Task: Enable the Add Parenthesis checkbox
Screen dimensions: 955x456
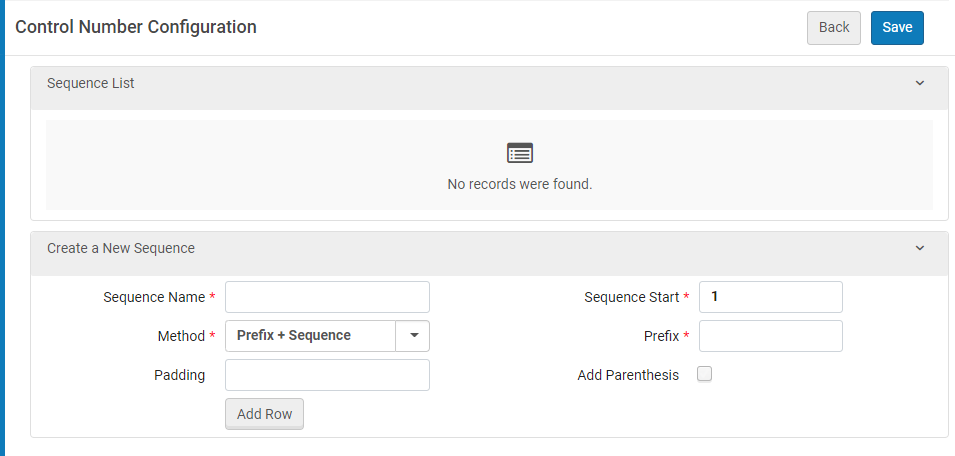Action: pos(704,375)
